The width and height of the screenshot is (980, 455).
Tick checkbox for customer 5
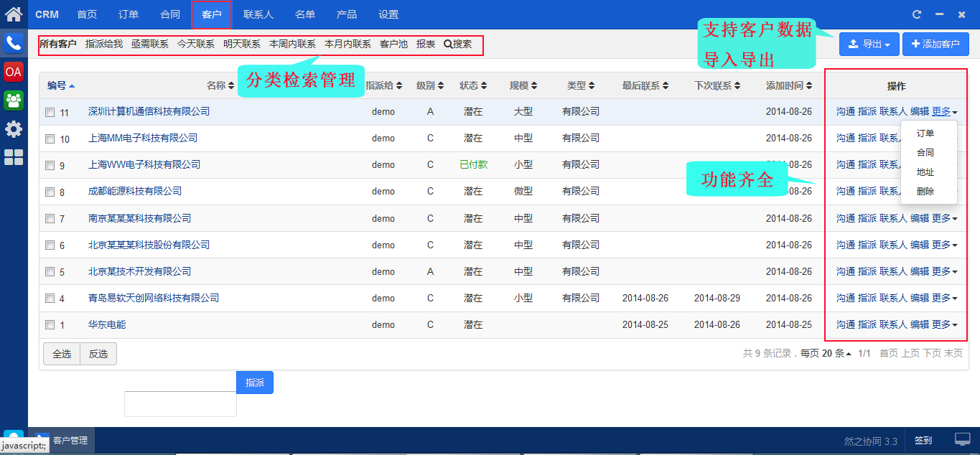coord(50,271)
